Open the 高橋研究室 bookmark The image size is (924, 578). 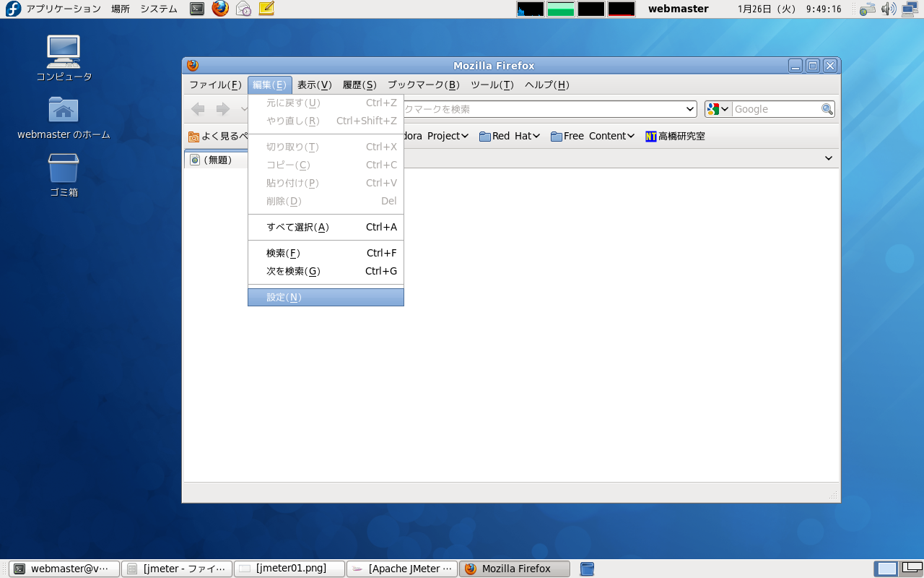(675, 136)
